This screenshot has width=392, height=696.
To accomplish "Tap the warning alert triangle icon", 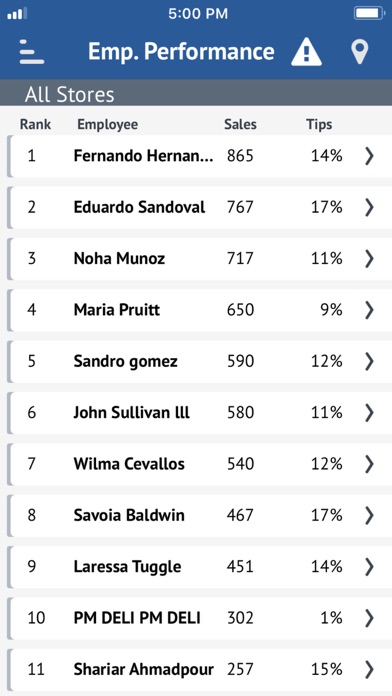I will pos(306,52).
